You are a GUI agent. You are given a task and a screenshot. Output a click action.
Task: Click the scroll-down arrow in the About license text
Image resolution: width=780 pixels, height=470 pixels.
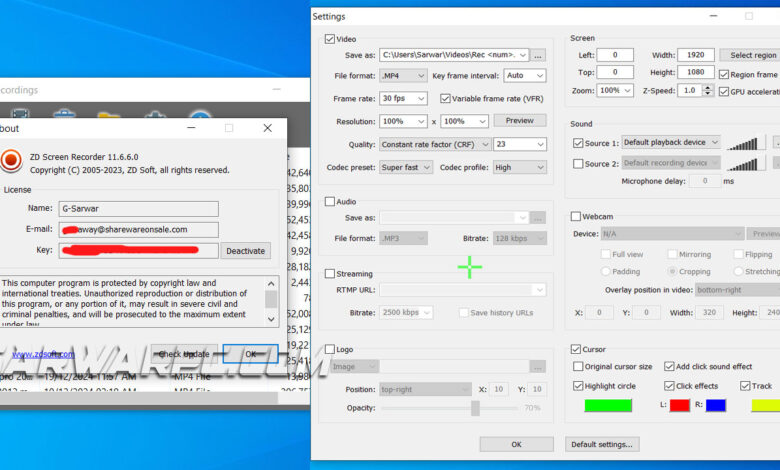pyautogui.click(x=271, y=319)
